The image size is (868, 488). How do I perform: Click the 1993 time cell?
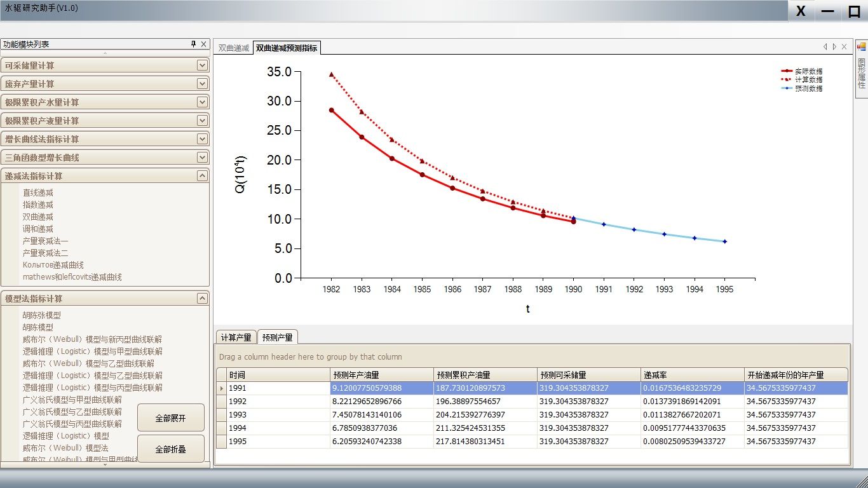tap(278, 415)
